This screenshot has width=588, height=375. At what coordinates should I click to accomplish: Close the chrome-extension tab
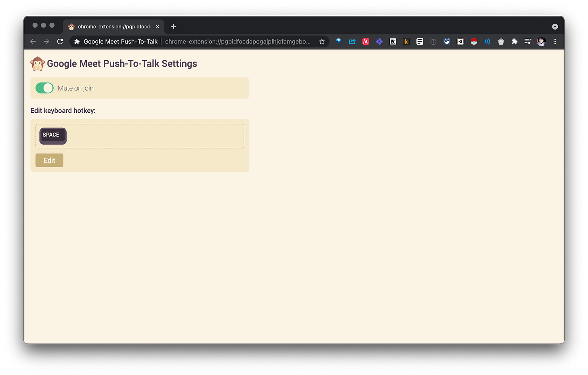click(157, 27)
